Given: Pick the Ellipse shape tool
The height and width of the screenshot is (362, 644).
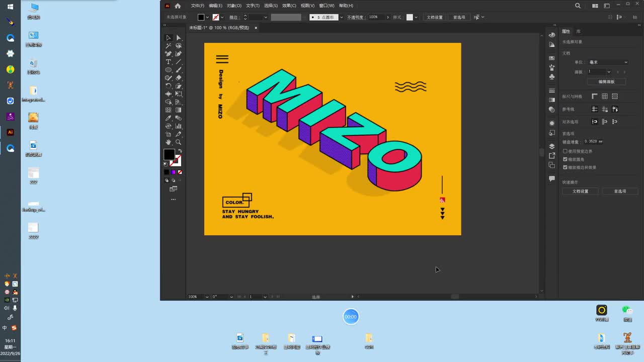Looking at the screenshot, I should (x=169, y=70).
